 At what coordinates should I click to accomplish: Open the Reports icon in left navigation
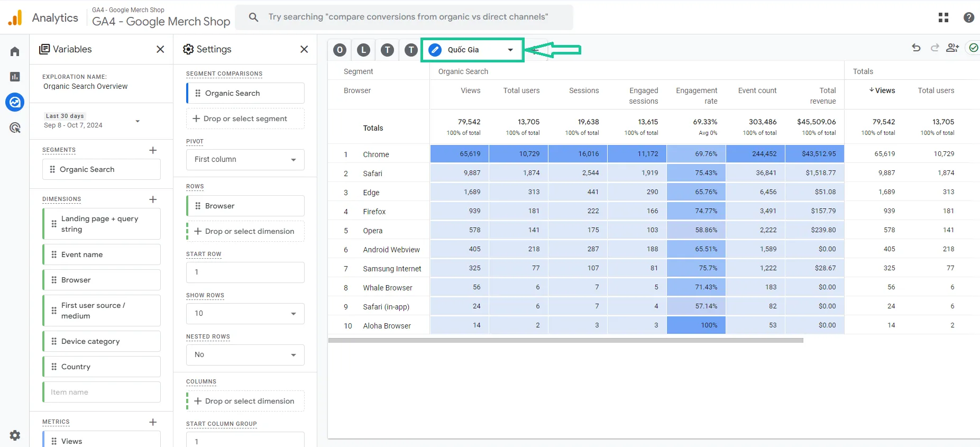coord(15,77)
